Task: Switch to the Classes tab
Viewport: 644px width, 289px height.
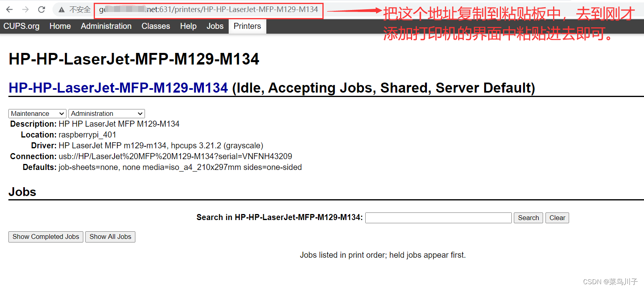Action: pyautogui.click(x=156, y=26)
